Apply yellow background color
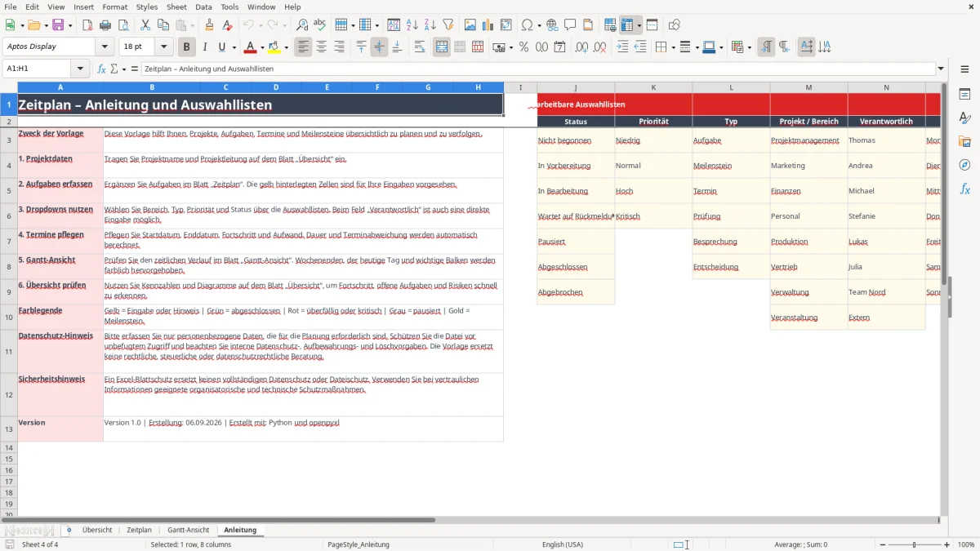 [274, 47]
